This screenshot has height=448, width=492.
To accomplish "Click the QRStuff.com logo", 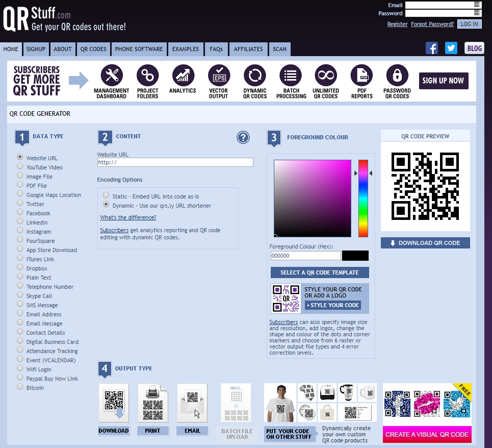I will click(64, 19).
